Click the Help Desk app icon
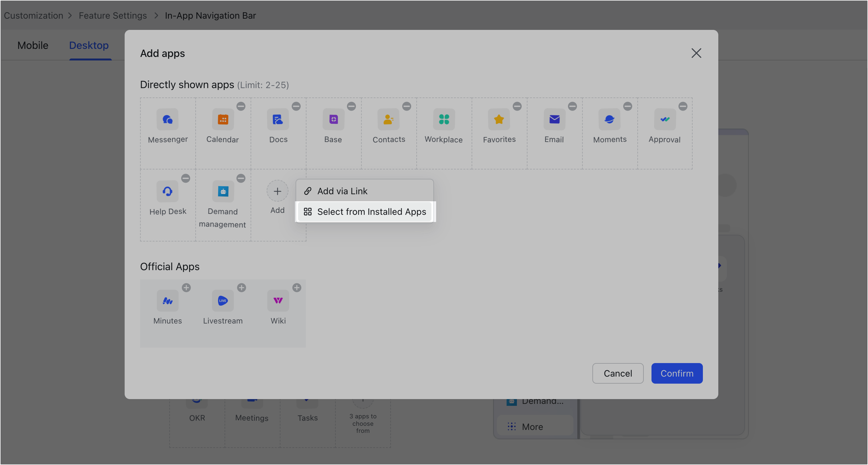This screenshot has height=465, width=868. tap(167, 191)
